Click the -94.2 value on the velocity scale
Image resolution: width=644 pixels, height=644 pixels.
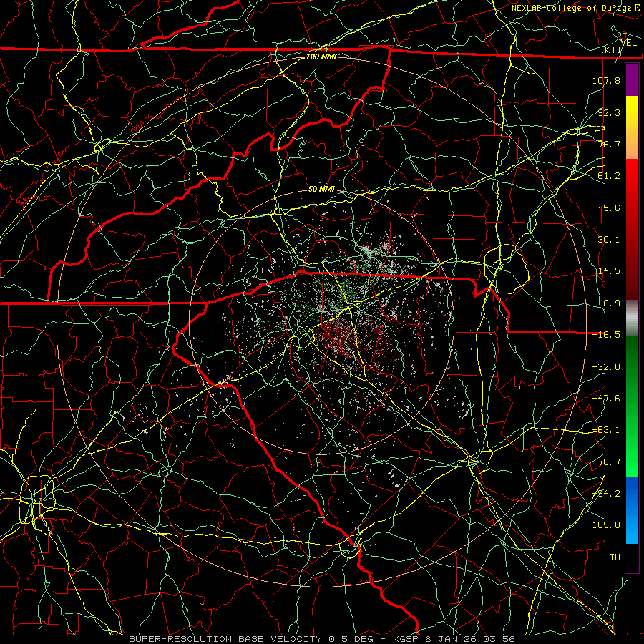pos(606,493)
